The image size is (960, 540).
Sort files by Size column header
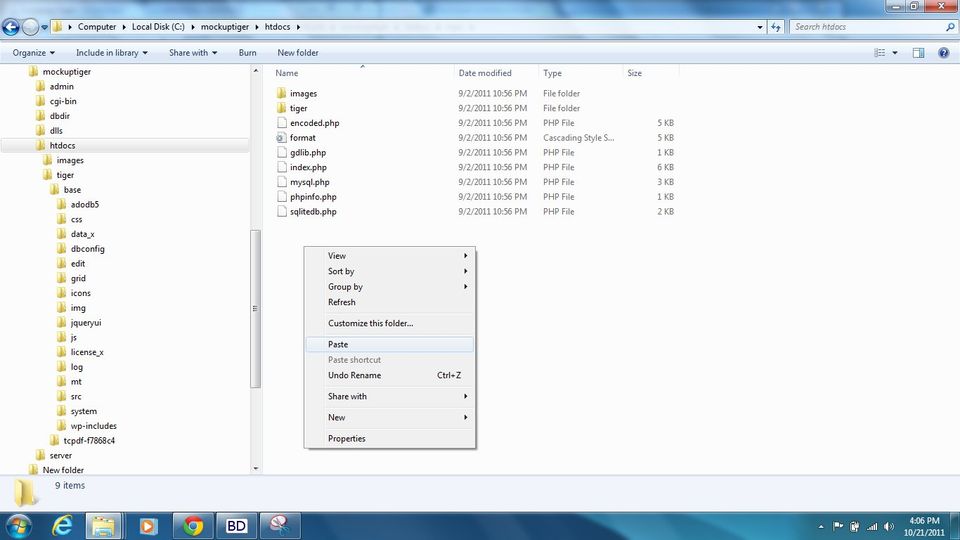634,73
